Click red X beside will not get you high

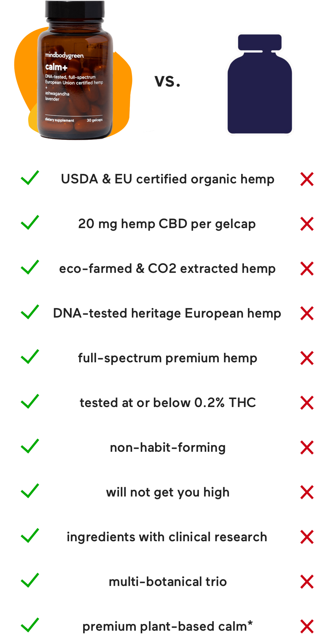(307, 492)
